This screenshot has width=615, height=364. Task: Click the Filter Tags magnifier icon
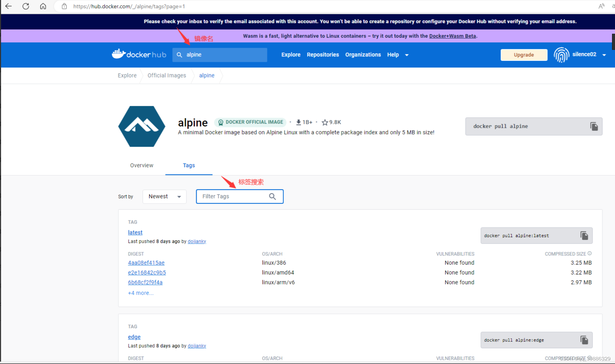point(272,196)
